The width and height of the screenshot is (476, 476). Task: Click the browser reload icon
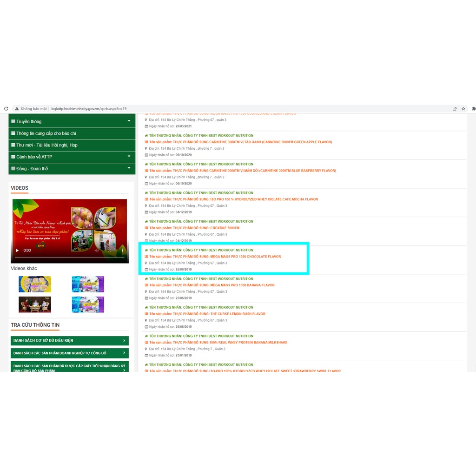click(6, 109)
